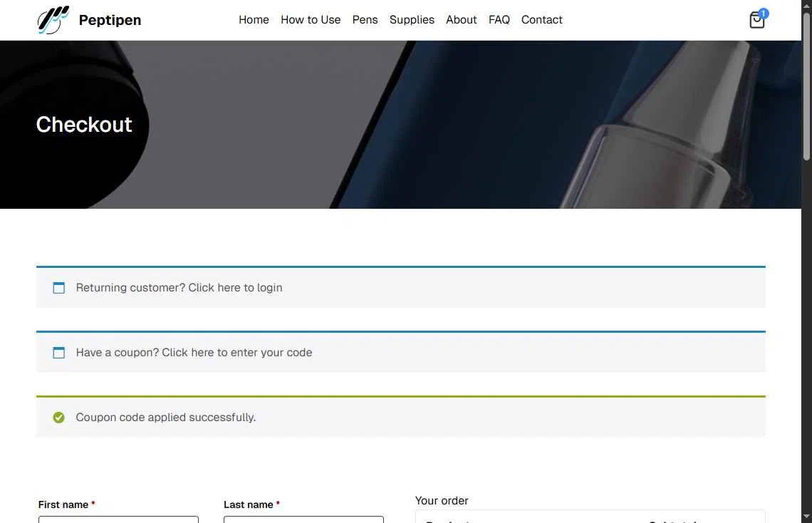Click the cart item count badge
Viewport: 812px width, 523px height.
pos(764,14)
